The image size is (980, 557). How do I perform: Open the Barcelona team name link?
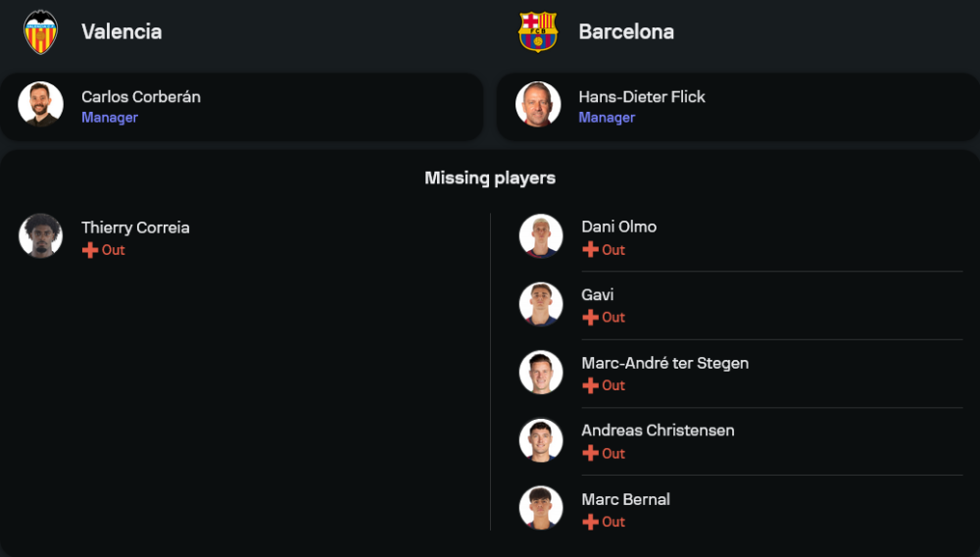tap(626, 31)
